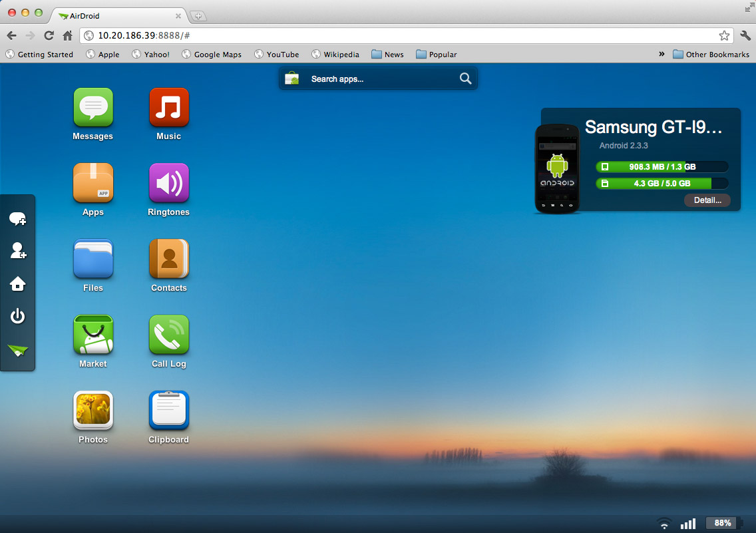Disconnect using the sidebar power icon
Viewport: 756px width, 533px height.
18,316
